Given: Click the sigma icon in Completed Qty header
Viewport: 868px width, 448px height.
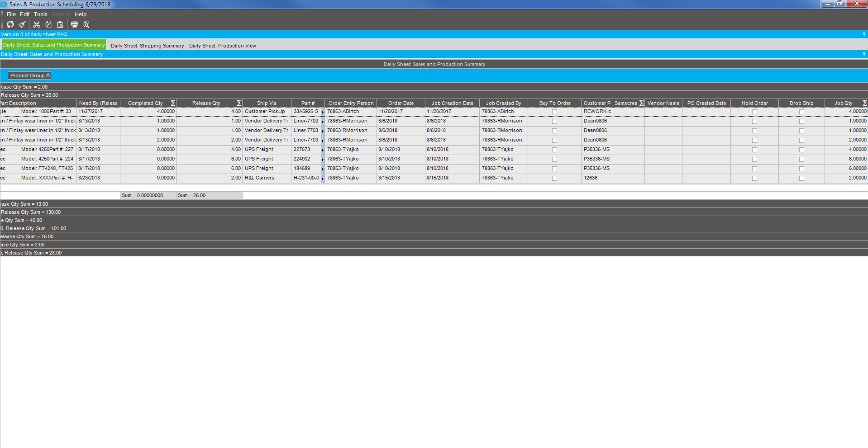Looking at the screenshot, I should [173, 103].
